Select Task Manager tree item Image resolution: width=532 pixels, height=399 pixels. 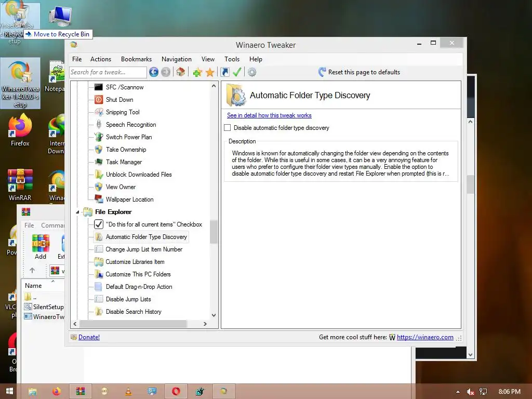124,162
